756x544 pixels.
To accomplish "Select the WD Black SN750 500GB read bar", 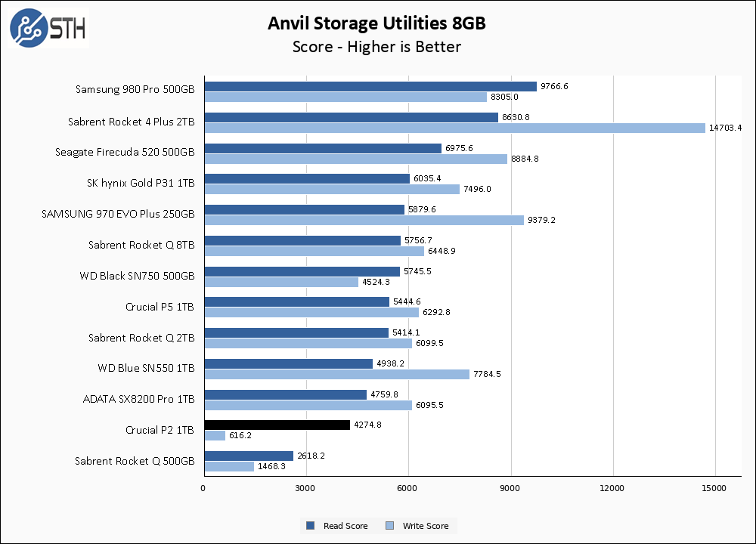I will pos(302,271).
